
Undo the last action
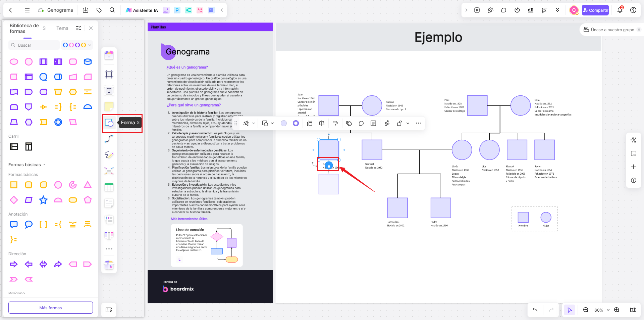pos(535,310)
